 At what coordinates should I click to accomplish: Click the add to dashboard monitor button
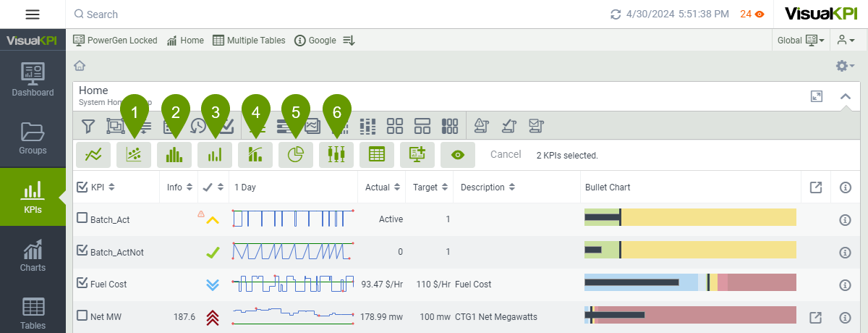click(x=417, y=154)
